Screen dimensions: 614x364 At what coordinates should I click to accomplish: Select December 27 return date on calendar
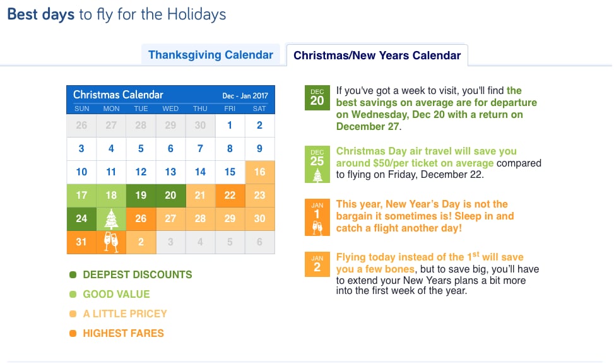tap(170, 219)
